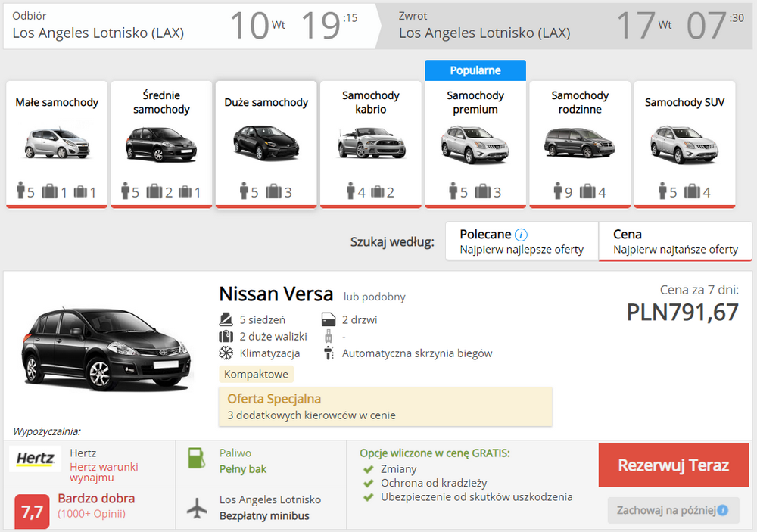Choose the Samochody rodzinne category
This screenshot has width=757, height=532.
click(x=580, y=145)
